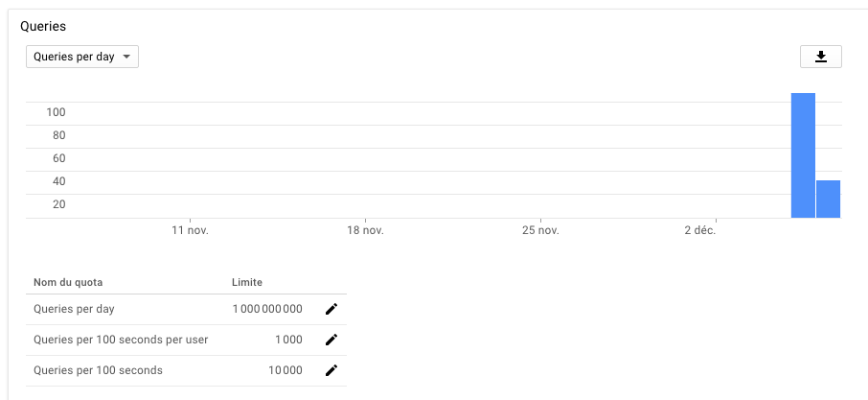The image size is (868, 400).
Task: Click the Limite column header
Action: pos(247,282)
